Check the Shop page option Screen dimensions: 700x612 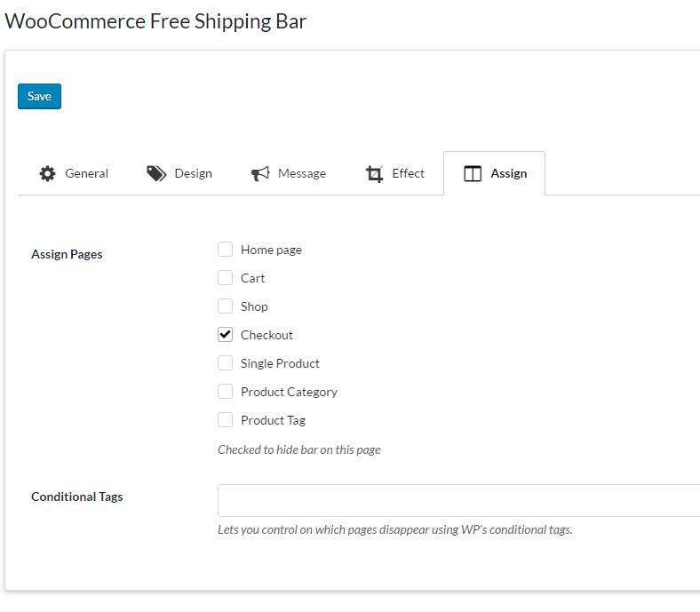pyautogui.click(x=226, y=306)
